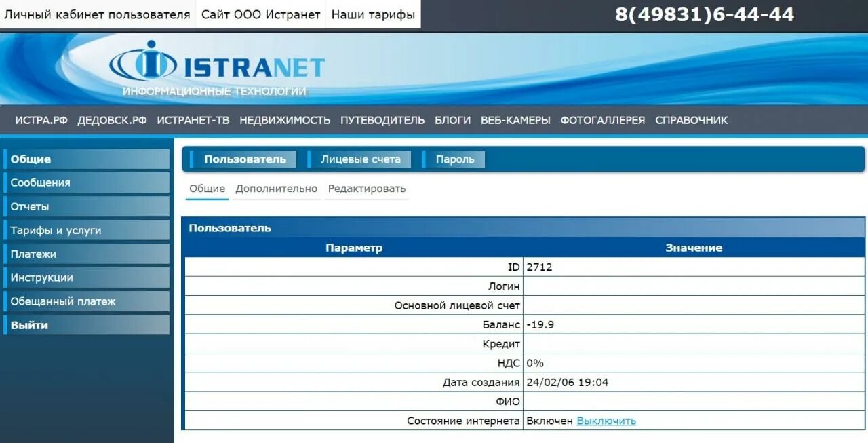Go to ДЕДОВСК.РФ in navigation bar
This screenshot has width=868, height=443.
(x=112, y=121)
